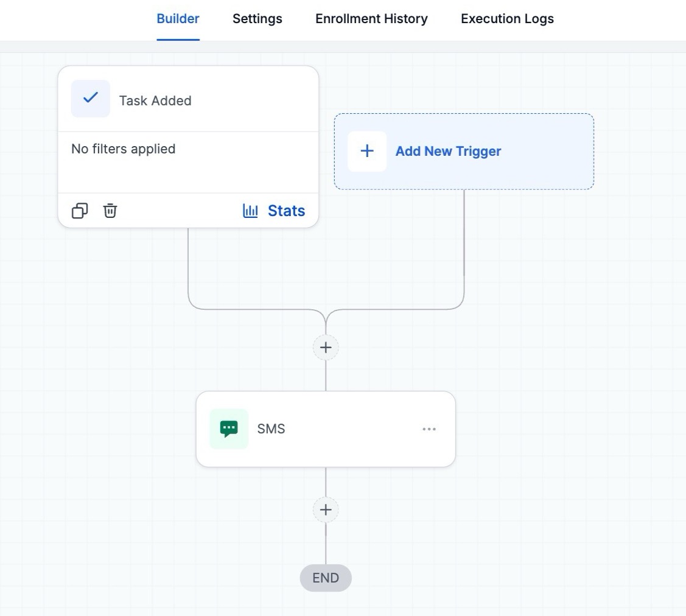This screenshot has height=616, width=686.
Task: Click the plus icon in Add New Trigger
Action: [x=367, y=151]
